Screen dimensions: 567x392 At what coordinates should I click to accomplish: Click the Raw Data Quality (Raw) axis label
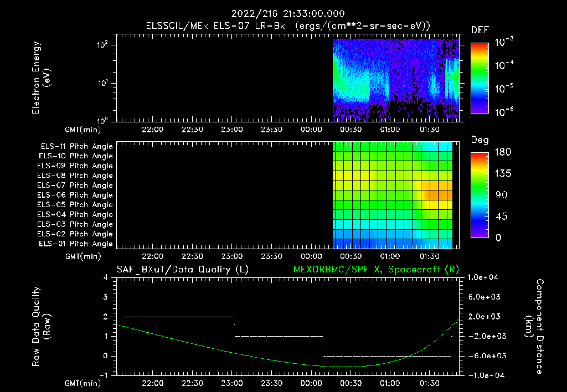pos(41,327)
